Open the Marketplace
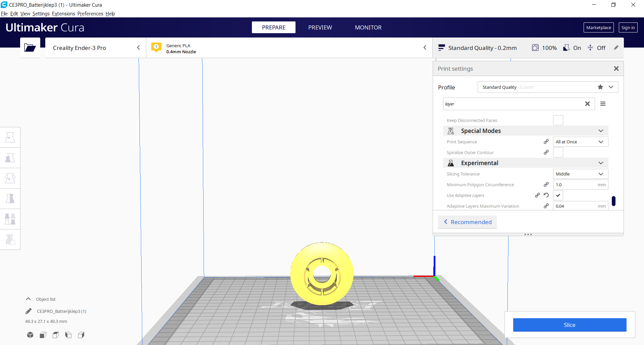Viewport: 644px width, 345px height. (x=599, y=27)
